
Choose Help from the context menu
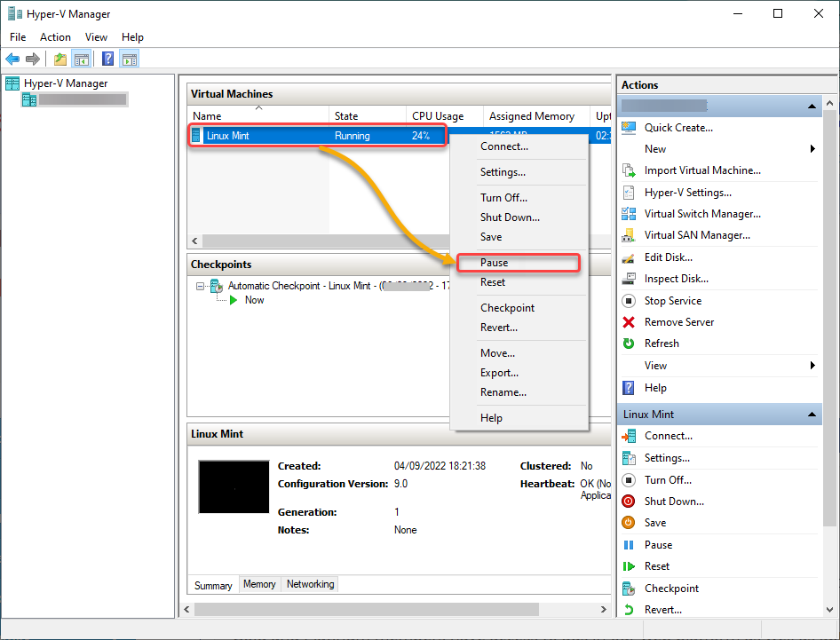(519, 418)
